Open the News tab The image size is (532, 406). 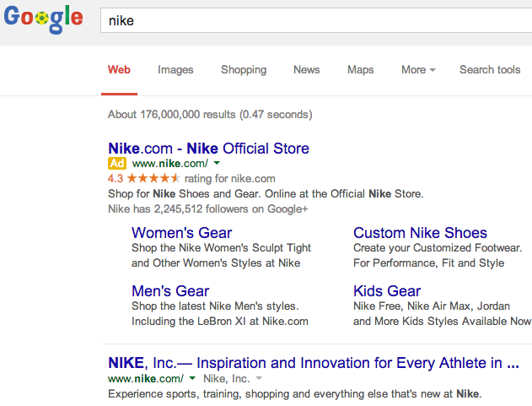(x=306, y=70)
